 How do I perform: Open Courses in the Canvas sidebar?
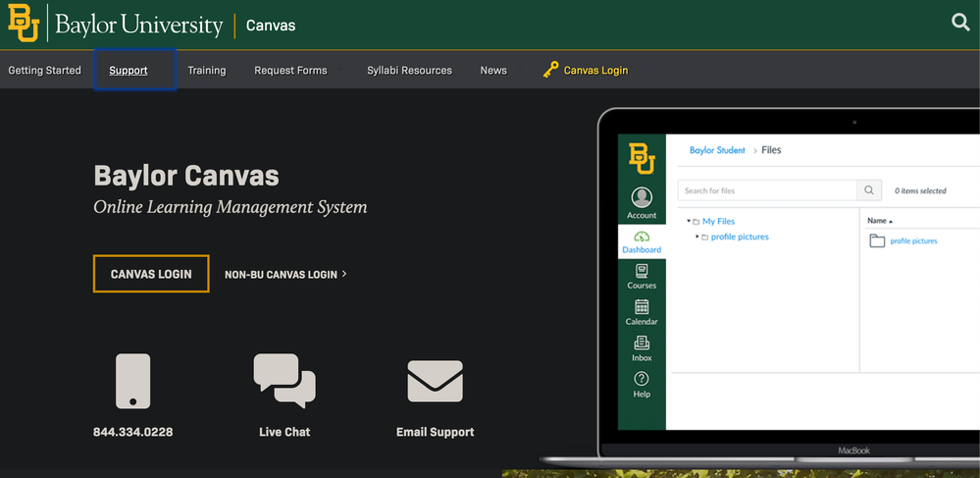tap(642, 277)
